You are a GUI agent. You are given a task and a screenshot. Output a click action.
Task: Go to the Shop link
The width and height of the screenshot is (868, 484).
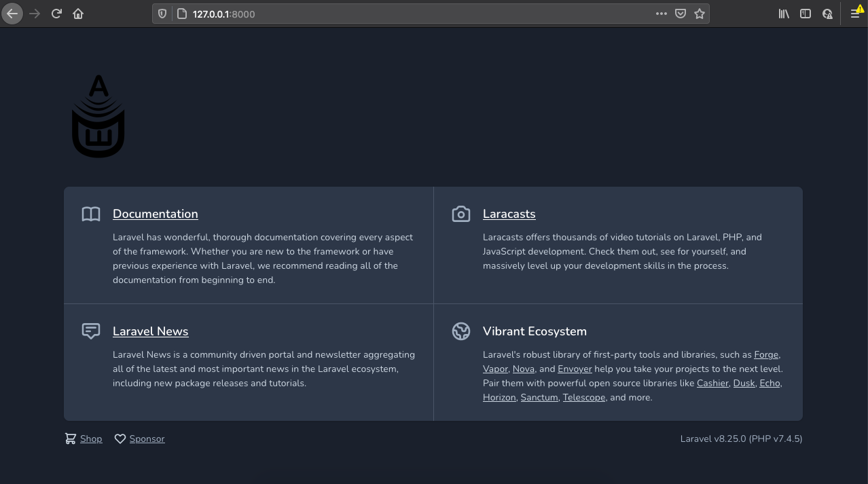point(91,439)
